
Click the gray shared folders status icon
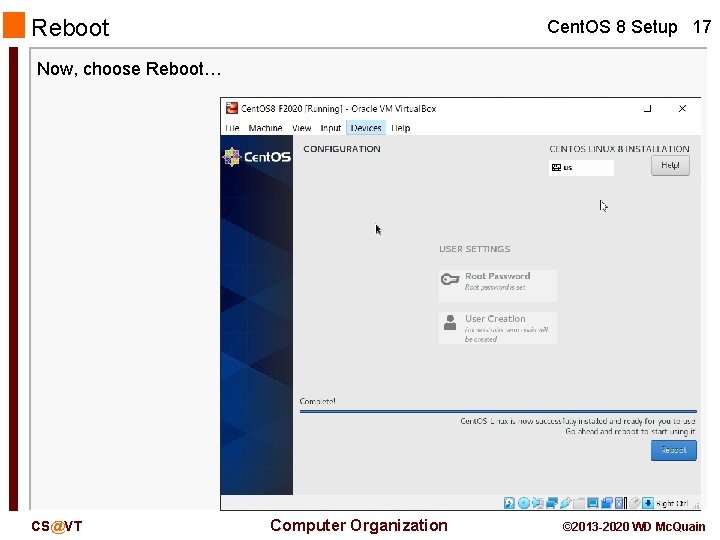point(579,504)
